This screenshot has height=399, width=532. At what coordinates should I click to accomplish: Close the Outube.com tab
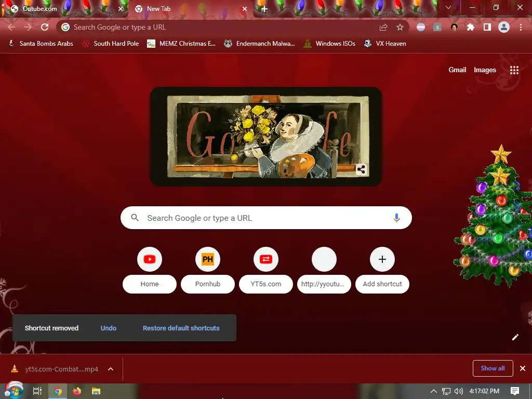click(121, 9)
